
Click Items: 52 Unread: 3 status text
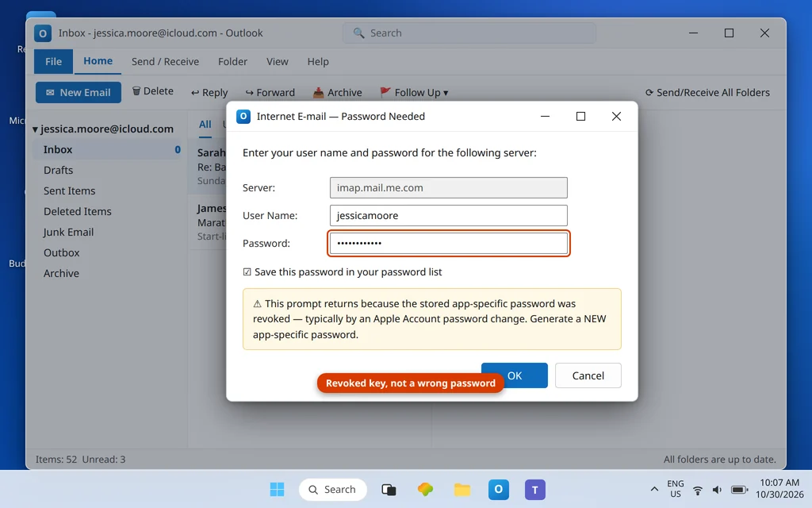pyautogui.click(x=80, y=460)
